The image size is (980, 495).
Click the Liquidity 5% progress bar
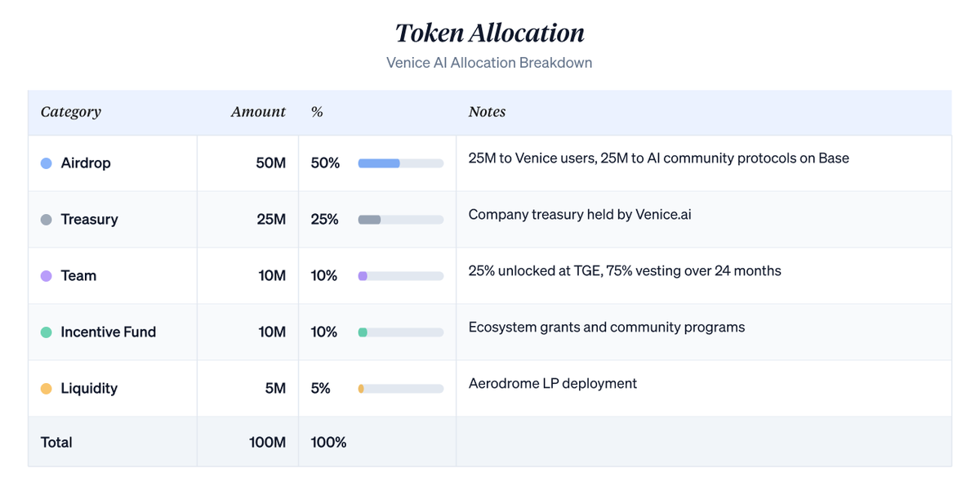[x=401, y=389]
